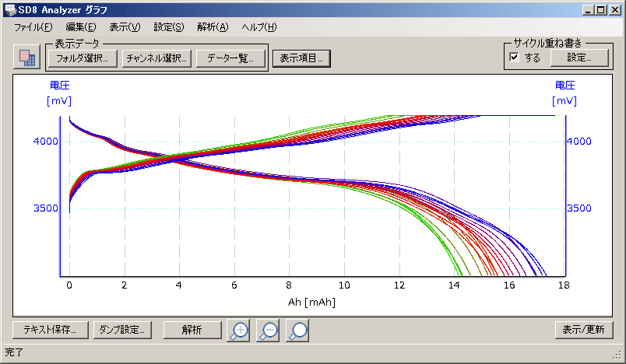626x364 pixels.
Task: Click the plain magnifier reset zoom icon
Action: [x=297, y=330]
